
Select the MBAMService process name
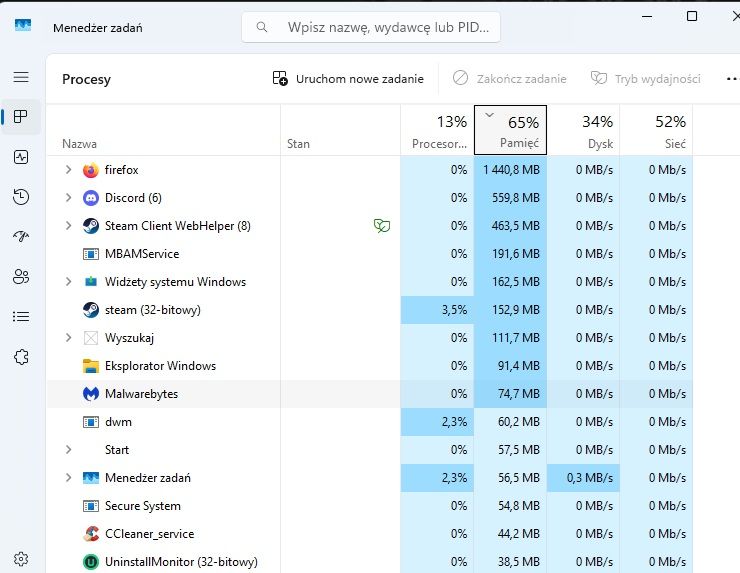click(142, 254)
